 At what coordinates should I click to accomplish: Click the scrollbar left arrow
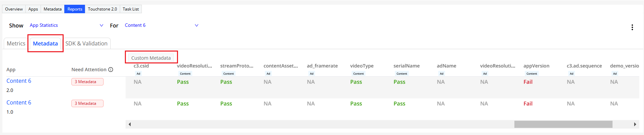(130, 124)
